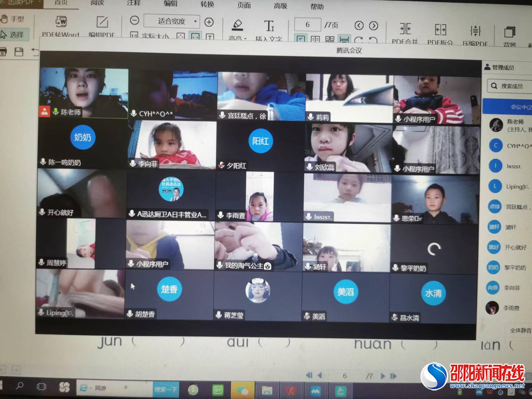Click the zoom in plus icon
This screenshot has width=532, height=399.
pyautogui.click(x=209, y=22)
